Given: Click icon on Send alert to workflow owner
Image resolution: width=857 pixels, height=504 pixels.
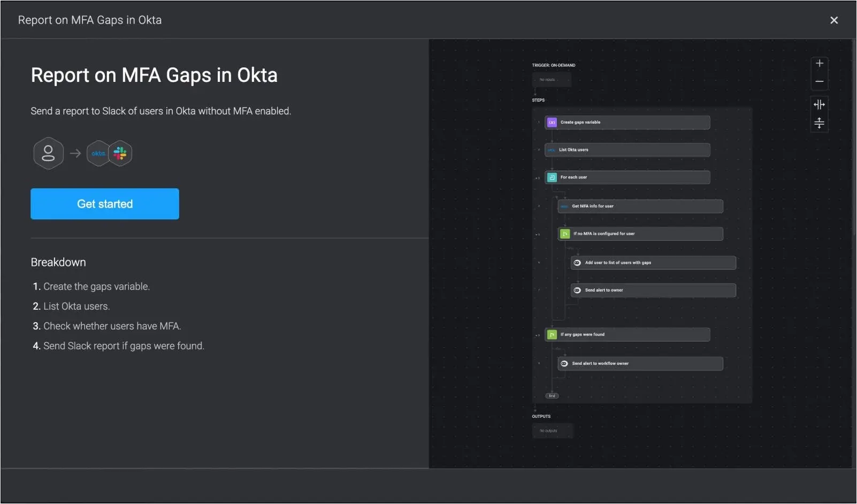Looking at the screenshot, I should coord(564,363).
